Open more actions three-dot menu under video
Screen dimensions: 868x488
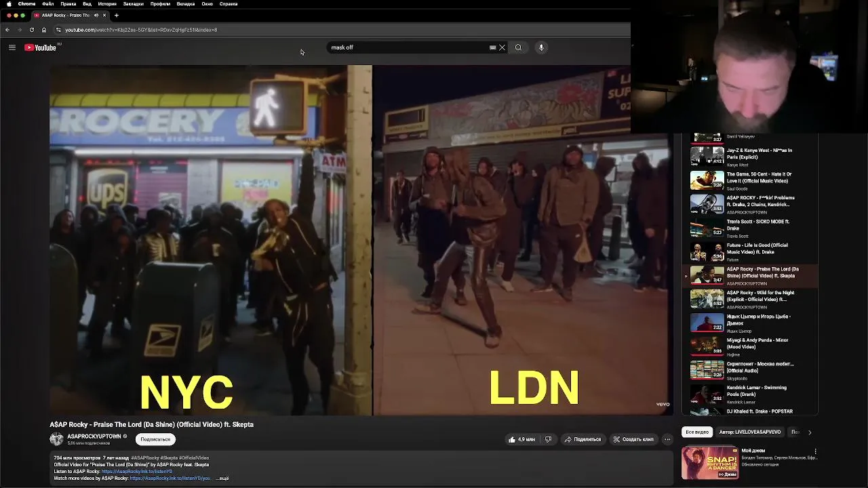[667, 439]
